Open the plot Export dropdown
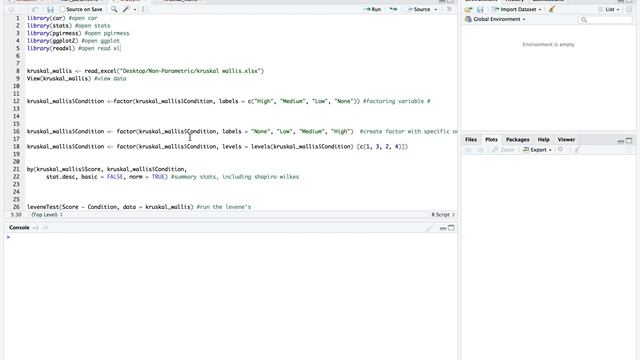Image resolution: width=640 pixels, height=360 pixels. (537, 150)
